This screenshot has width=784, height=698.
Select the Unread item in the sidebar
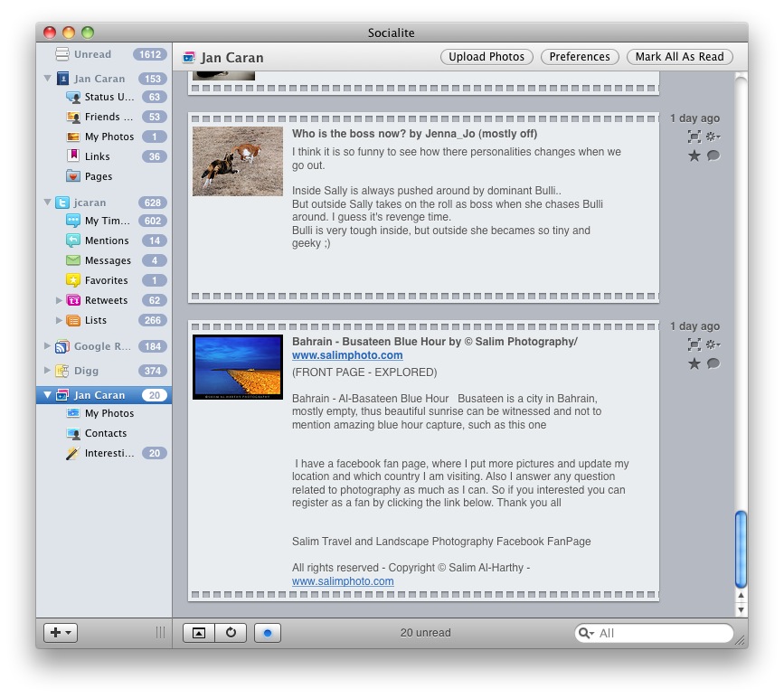92,54
